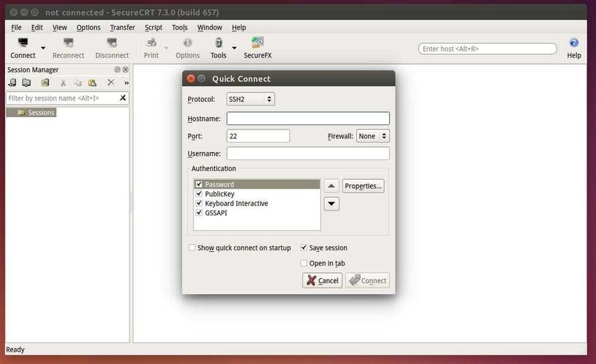Click the delete X icon in Session Manager toolbar
596x364 pixels.
click(x=111, y=82)
